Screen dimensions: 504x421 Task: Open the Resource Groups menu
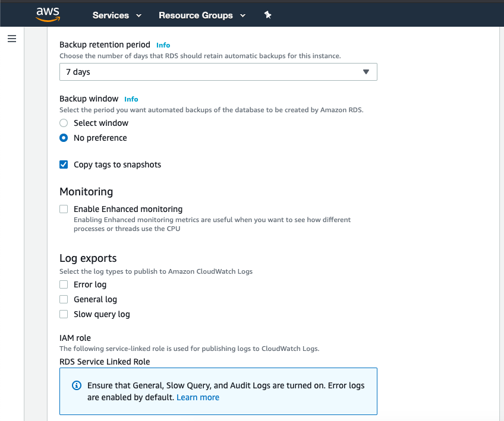pos(202,15)
